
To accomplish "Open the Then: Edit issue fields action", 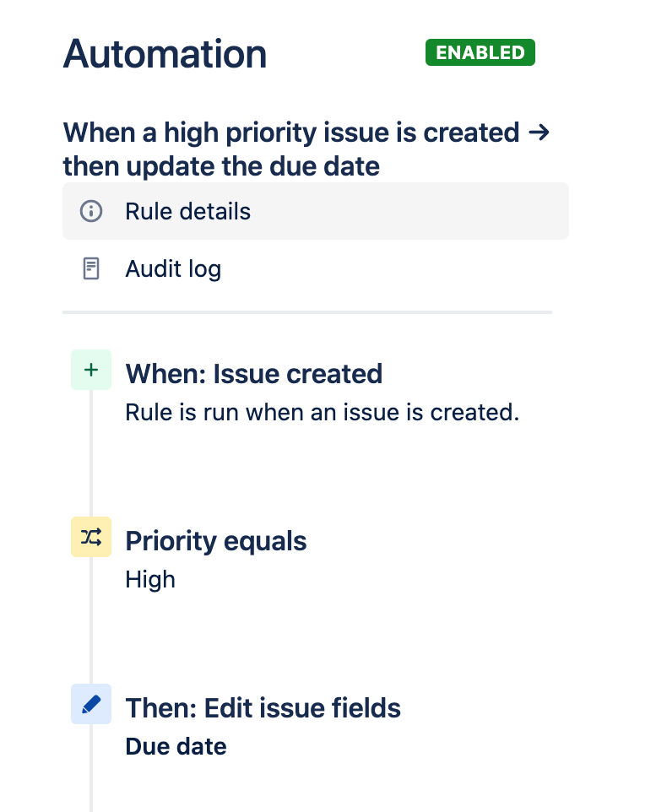I will click(x=263, y=708).
